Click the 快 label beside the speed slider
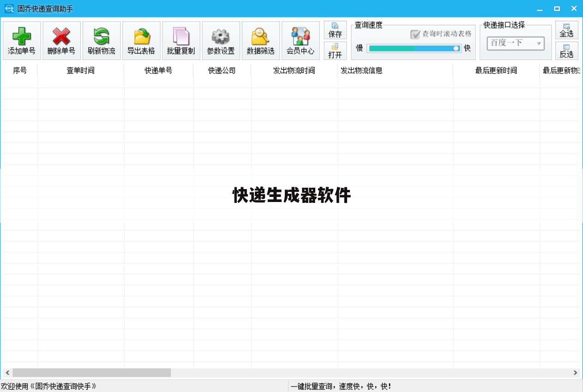This screenshot has height=392, width=583. point(467,48)
